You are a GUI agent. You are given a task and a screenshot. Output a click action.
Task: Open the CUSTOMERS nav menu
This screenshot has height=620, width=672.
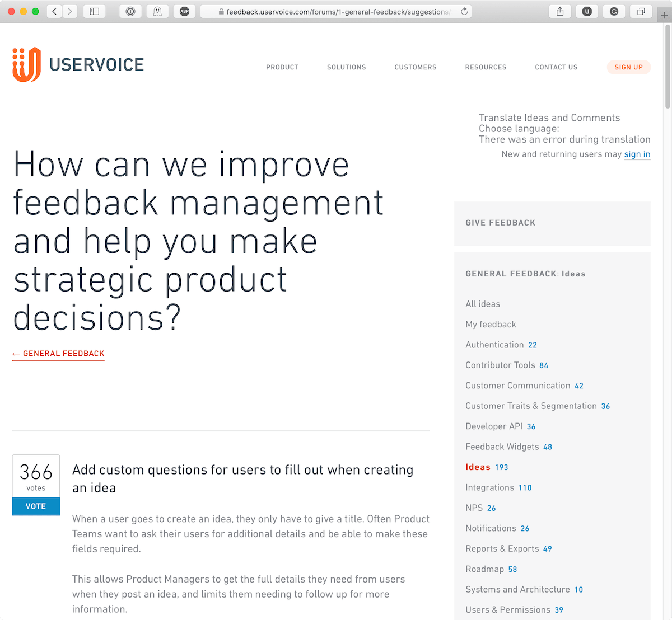click(416, 67)
